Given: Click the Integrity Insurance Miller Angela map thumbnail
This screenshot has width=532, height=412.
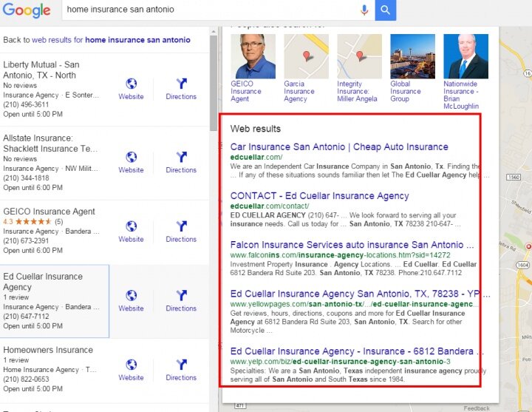Looking at the screenshot, I should [359, 56].
